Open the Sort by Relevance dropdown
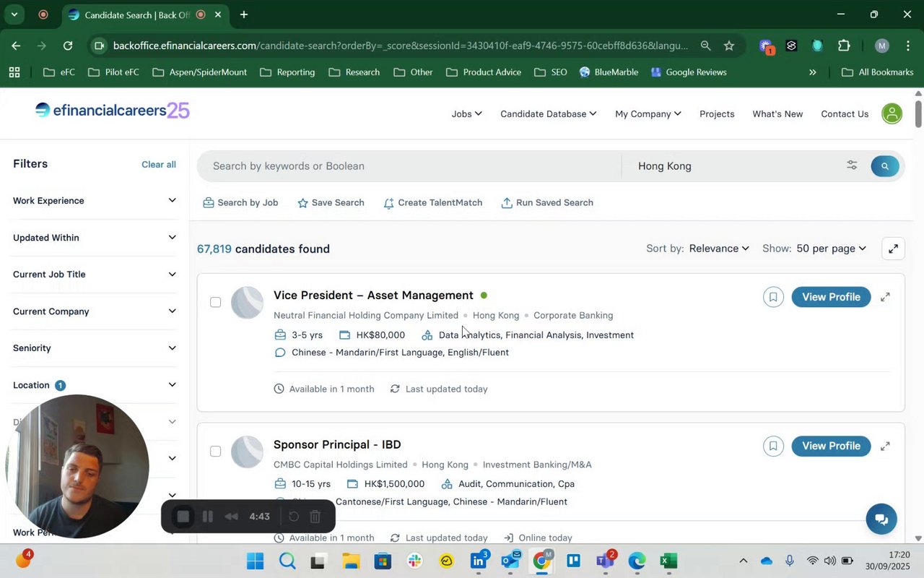 point(719,249)
